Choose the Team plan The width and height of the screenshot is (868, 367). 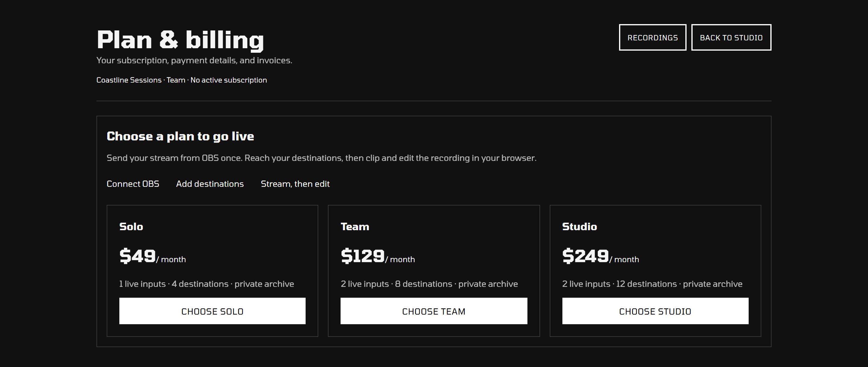[x=434, y=311]
